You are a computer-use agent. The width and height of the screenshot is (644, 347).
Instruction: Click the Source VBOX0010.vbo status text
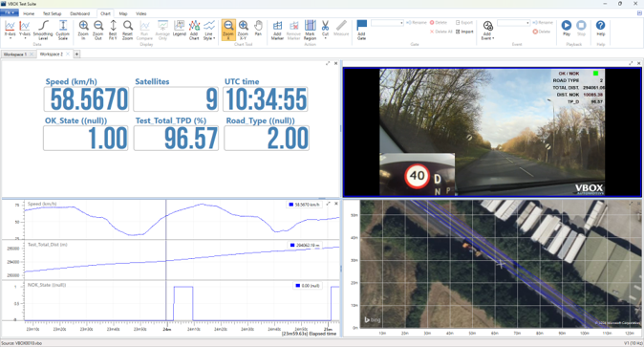(21, 343)
